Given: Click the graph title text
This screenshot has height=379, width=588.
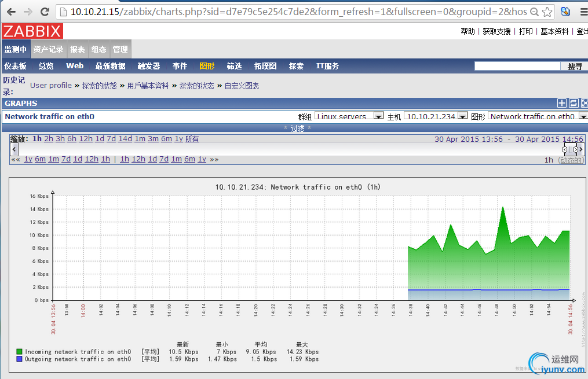Looking at the screenshot, I should [298, 187].
